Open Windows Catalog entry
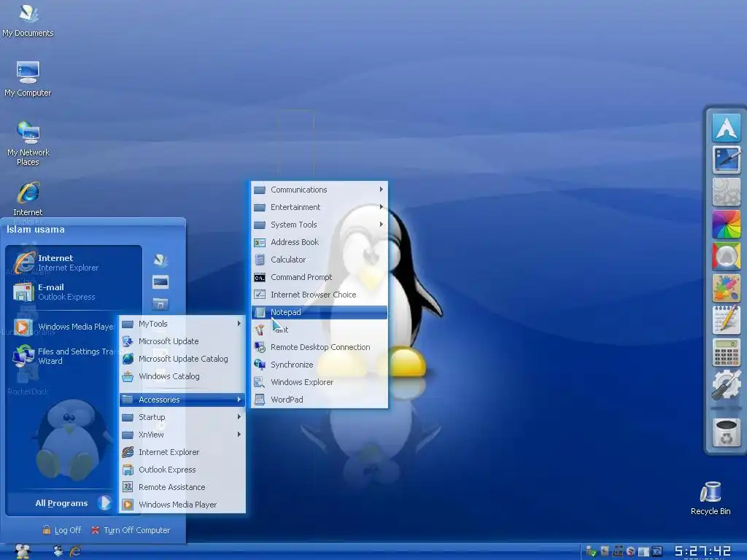This screenshot has height=560, width=747. [182, 377]
